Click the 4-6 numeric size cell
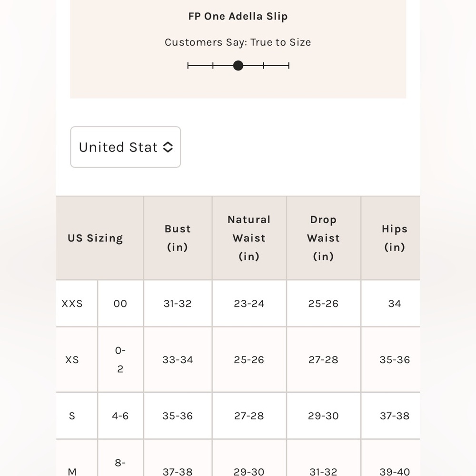Viewport: 476px width, 476px height. (x=120, y=416)
